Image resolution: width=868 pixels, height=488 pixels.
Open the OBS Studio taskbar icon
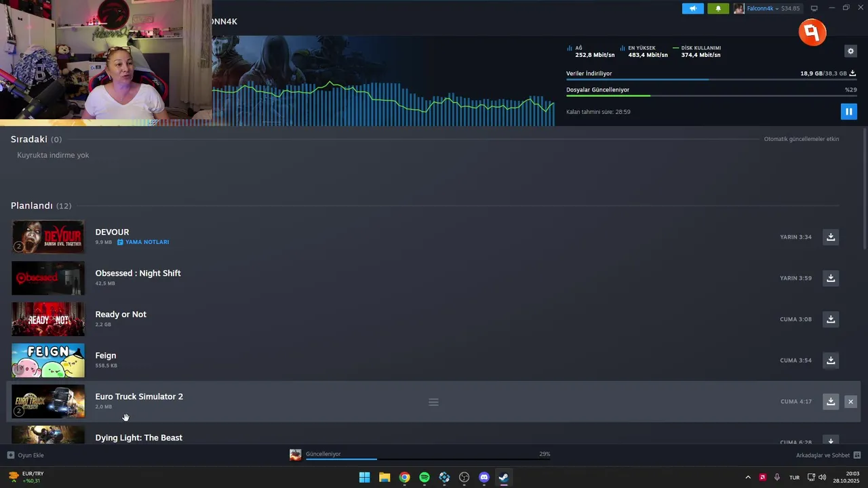click(464, 477)
